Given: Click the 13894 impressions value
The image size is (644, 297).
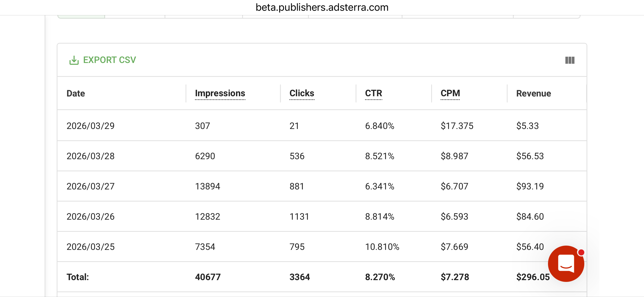Looking at the screenshot, I should click(207, 186).
